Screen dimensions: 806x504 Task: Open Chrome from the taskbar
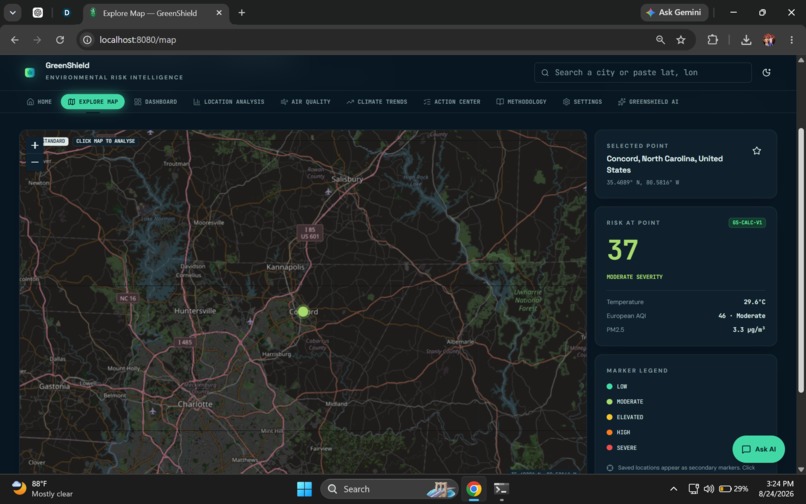[474, 489]
